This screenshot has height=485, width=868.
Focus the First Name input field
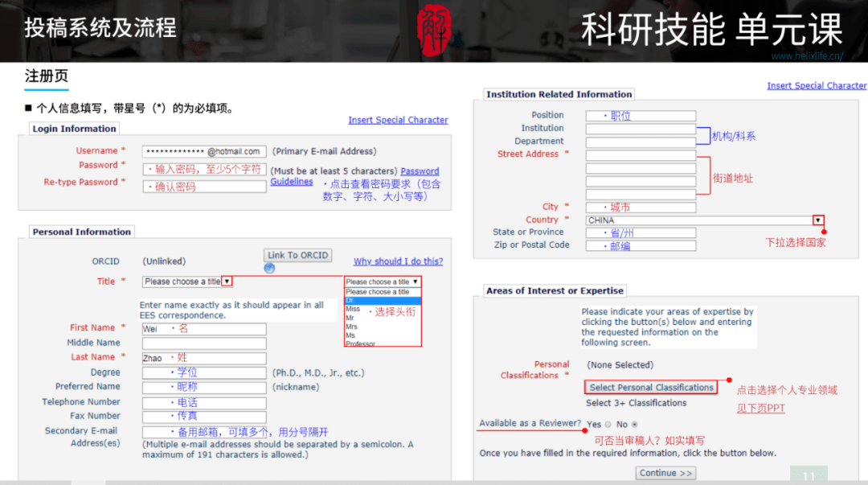(x=204, y=329)
